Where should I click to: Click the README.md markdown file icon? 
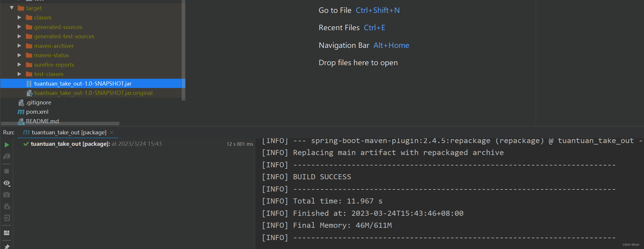(x=21, y=121)
